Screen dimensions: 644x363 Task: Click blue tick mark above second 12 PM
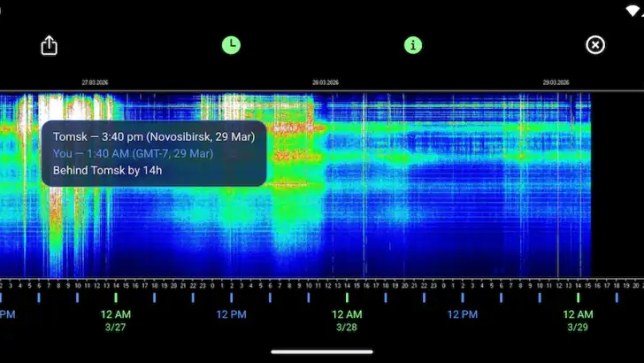pos(463,297)
